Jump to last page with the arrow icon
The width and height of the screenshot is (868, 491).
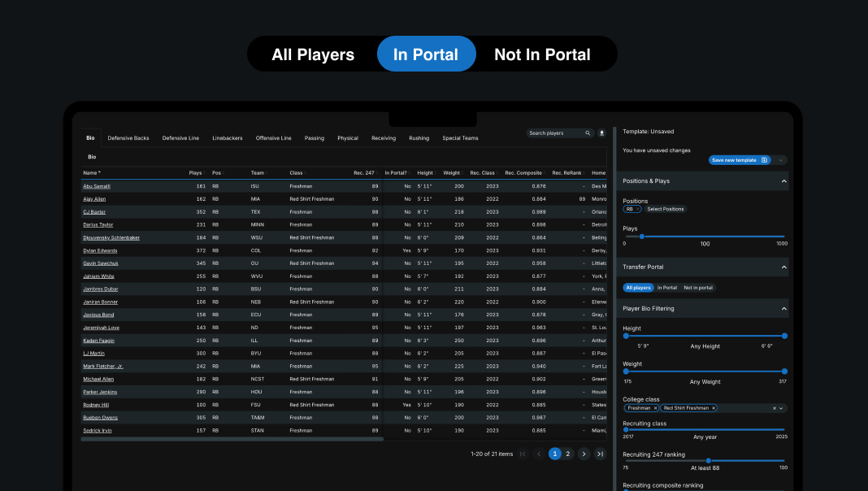[x=600, y=454]
